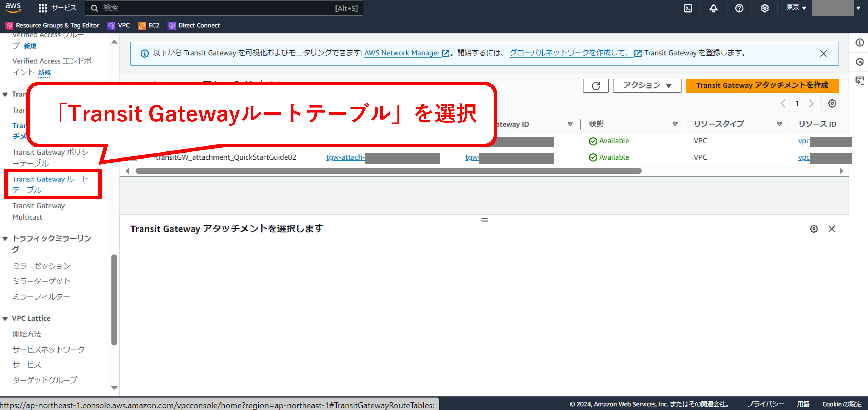
Task: Click Transit Gateway アタッチメントを作成 button
Action: (x=762, y=86)
